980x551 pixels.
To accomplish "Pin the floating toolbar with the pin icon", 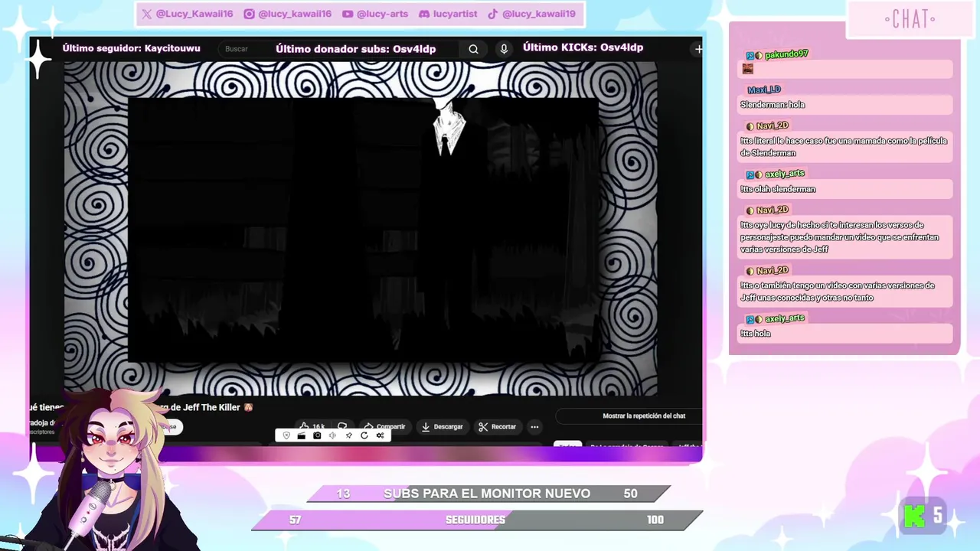I will [348, 435].
